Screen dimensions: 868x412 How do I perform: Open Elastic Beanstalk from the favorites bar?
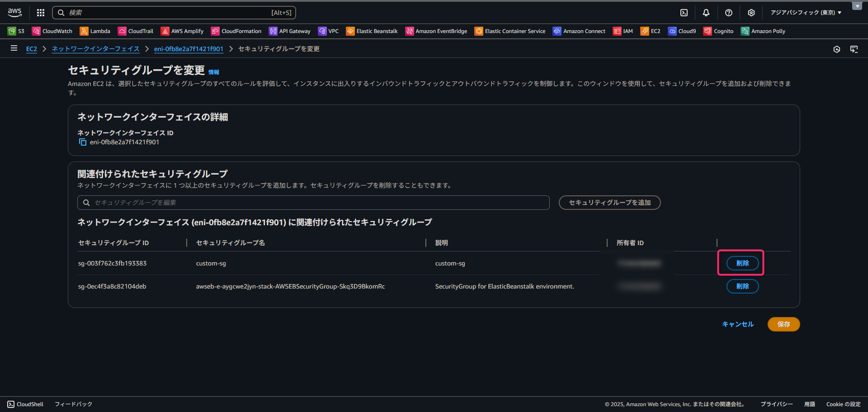372,31
